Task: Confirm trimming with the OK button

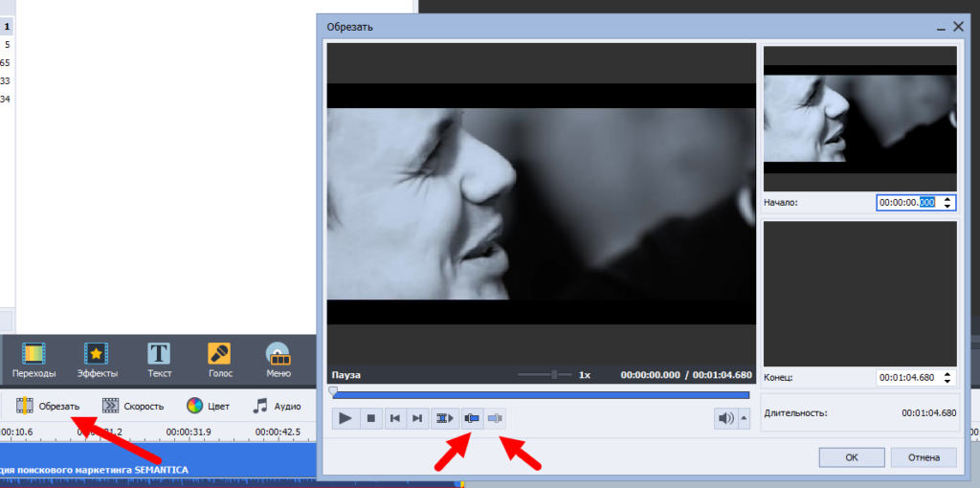Action: pyautogui.click(x=851, y=457)
